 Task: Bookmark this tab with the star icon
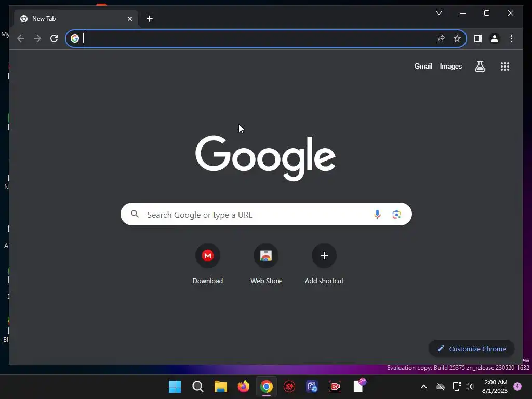(457, 38)
